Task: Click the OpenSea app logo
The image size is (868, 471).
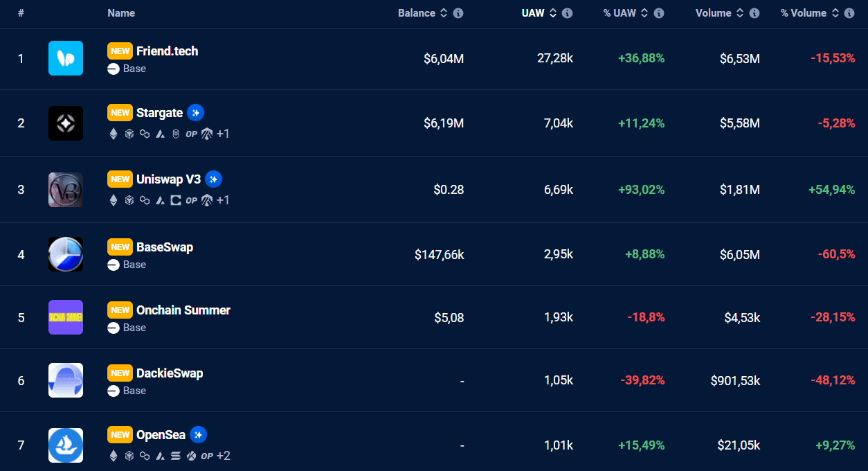Action: pyautogui.click(x=66, y=445)
